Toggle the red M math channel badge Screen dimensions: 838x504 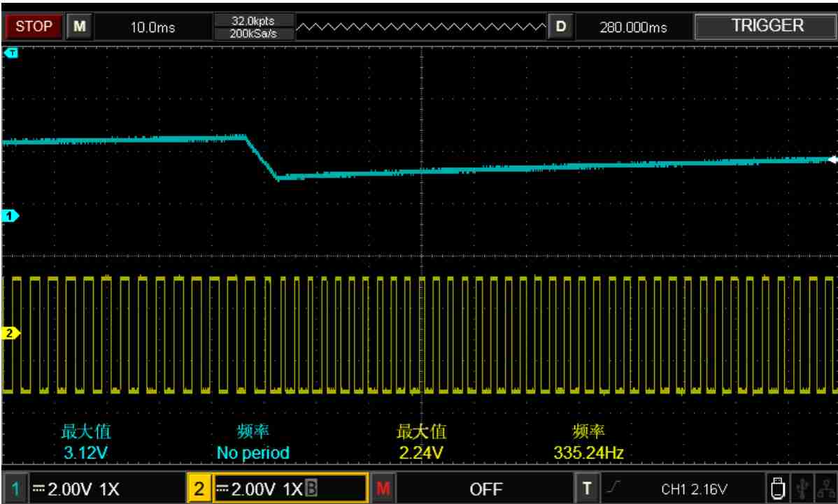pyautogui.click(x=383, y=489)
